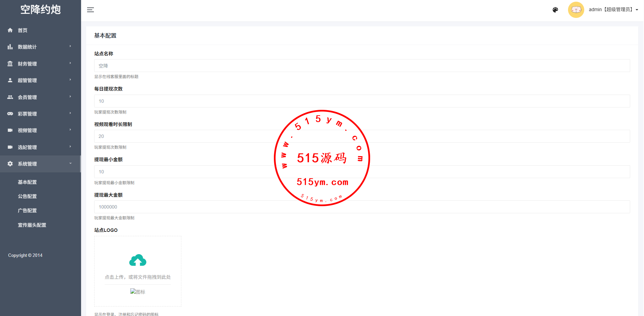The height and width of the screenshot is (316, 644).
Task: Click the bank icon for 财务管理
Action: coord(10,64)
